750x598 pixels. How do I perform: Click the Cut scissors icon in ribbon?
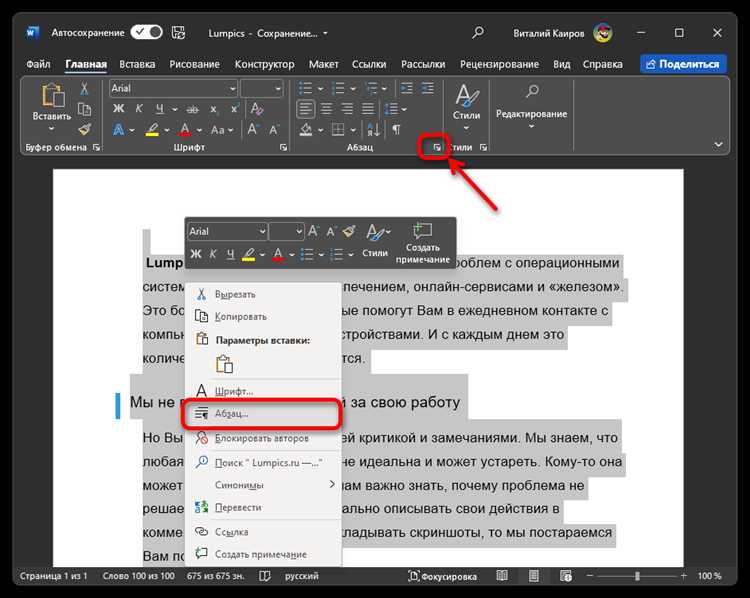84,88
